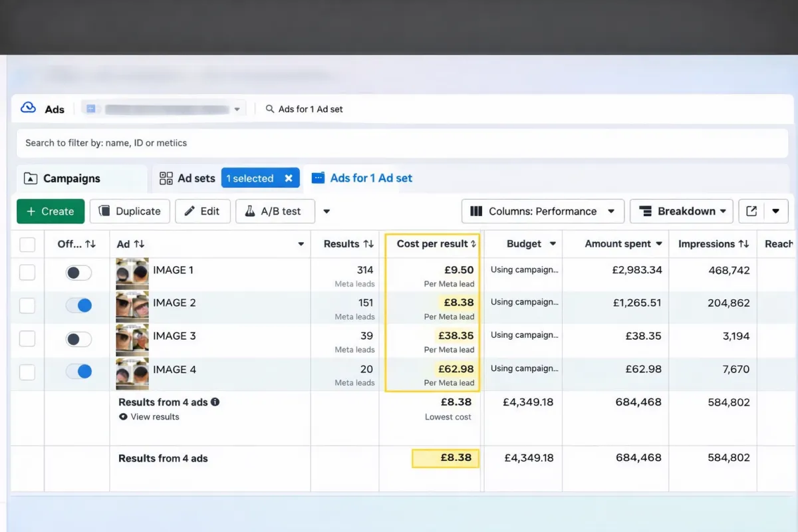798x532 pixels.
Task: Click the Ads cloud logo icon
Action: (28, 108)
